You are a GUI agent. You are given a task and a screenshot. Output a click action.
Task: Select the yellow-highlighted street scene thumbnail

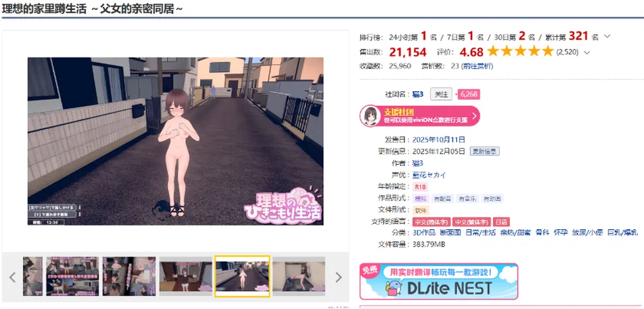tap(242, 277)
